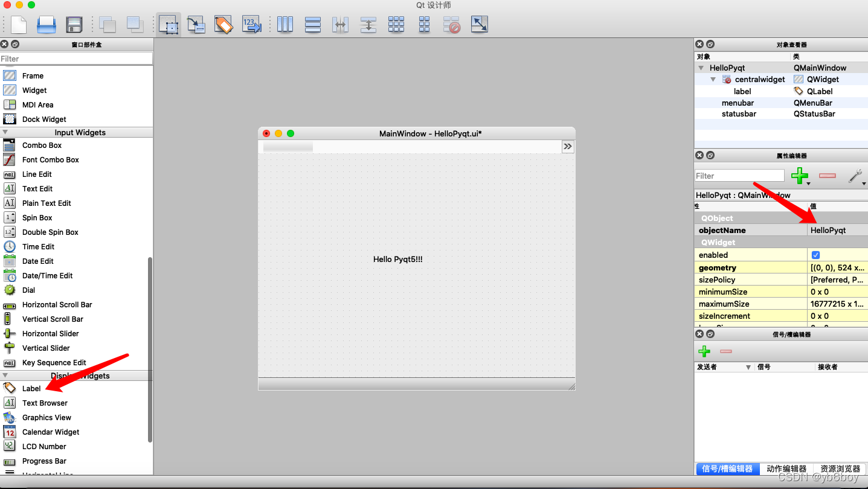Image resolution: width=868 pixels, height=489 pixels.
Task: Select the Line Edit widget
Action: click(37, 174)
